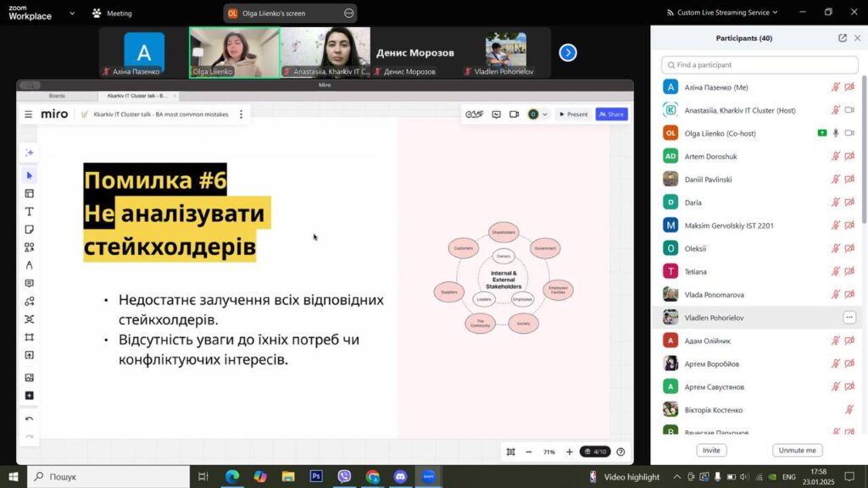Click the Windows search box Пошук
Viewport: 868px width, 488px height.
[108, 477]
